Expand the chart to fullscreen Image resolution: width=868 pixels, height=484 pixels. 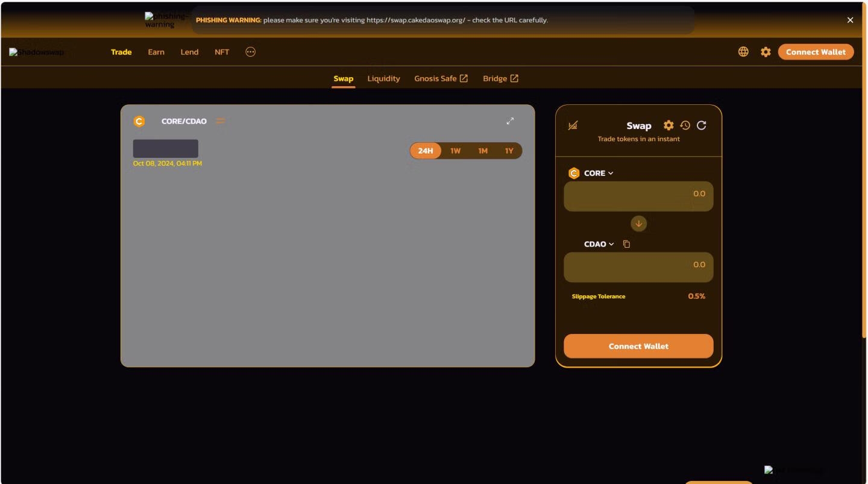(510, 121)
